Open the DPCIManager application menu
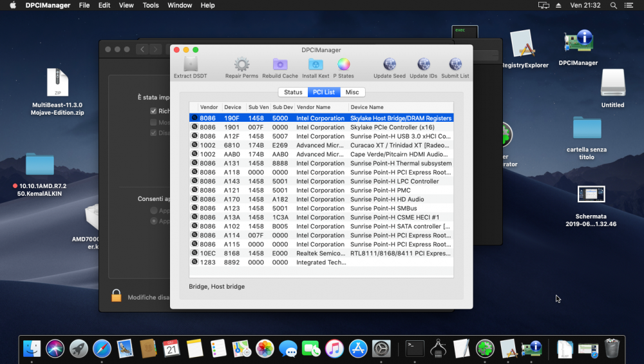Viewport: 644px width, 364px height. (x=48, y=5)
